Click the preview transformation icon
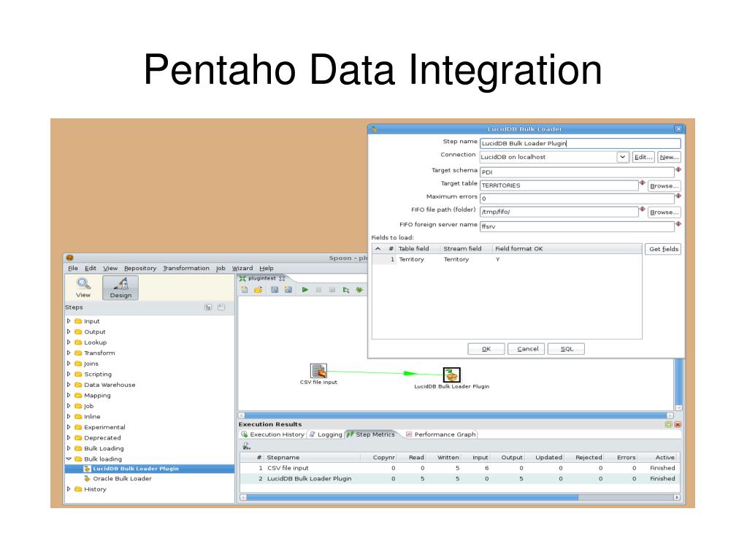The width and height of the screenshot is (747, 560). pyautogui.click(x=346, y=290)
